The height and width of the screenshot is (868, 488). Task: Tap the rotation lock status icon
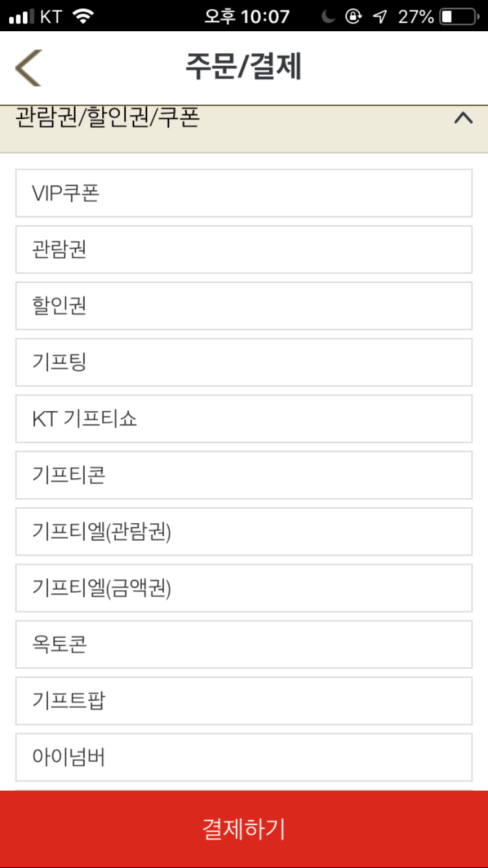[x=353, y=16]
